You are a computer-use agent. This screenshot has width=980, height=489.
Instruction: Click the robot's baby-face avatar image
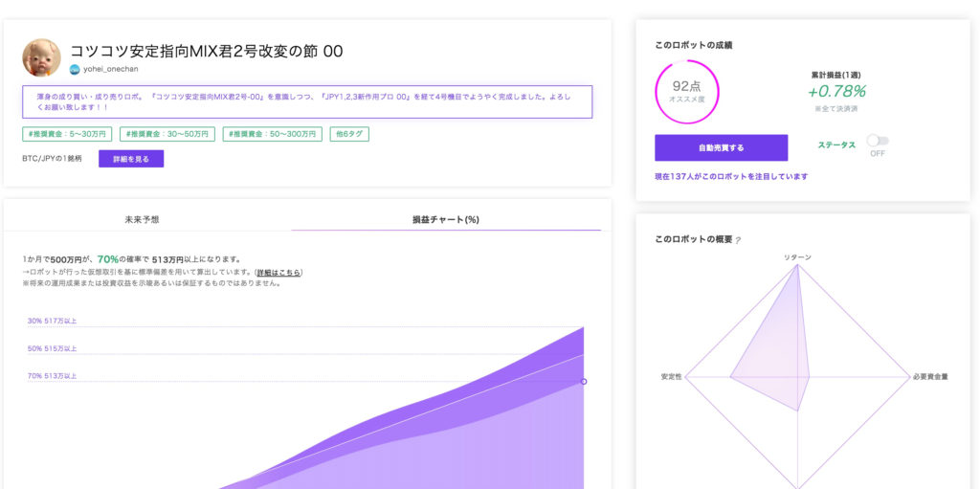click(42, 57)
